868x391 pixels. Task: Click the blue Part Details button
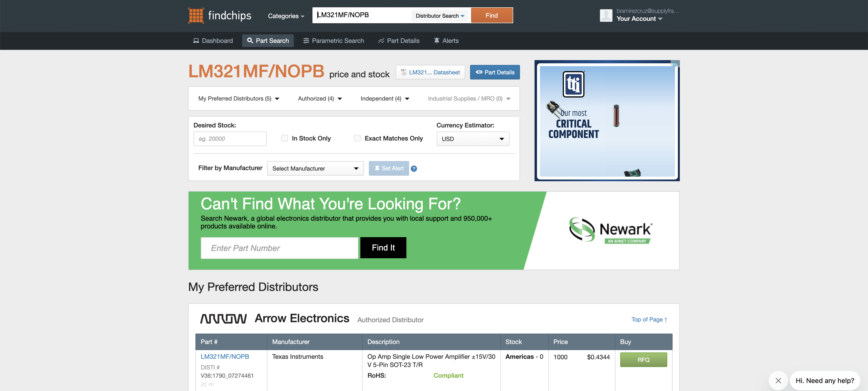(x=495, y=72)
